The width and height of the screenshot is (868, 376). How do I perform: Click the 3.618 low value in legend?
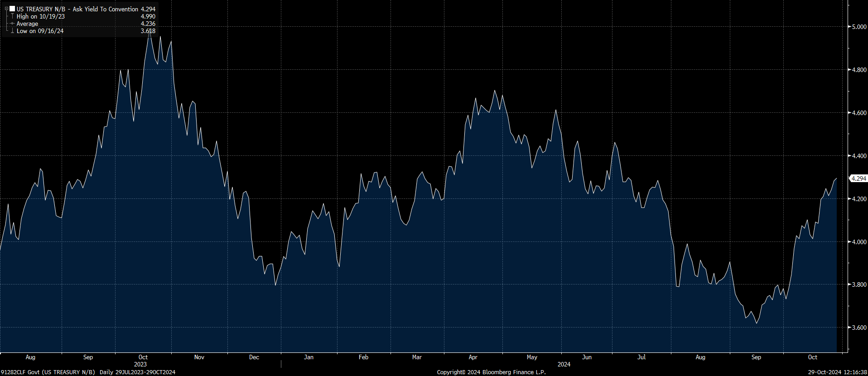click(148, 31)
